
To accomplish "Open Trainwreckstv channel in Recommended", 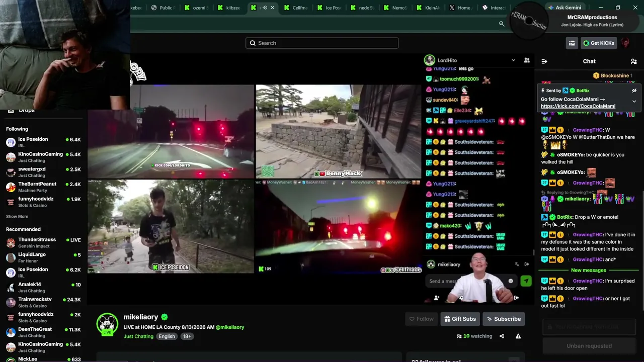I will pos(43,303).
